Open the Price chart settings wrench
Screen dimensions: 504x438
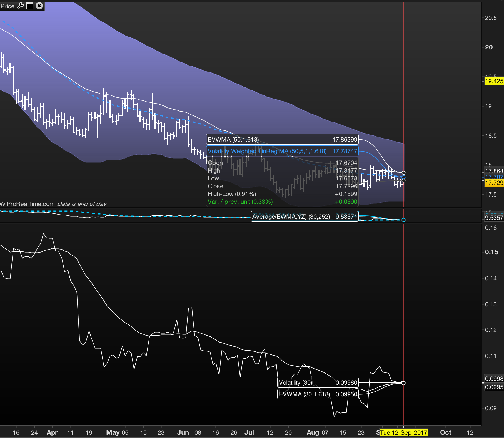click(x=20, y=6)
